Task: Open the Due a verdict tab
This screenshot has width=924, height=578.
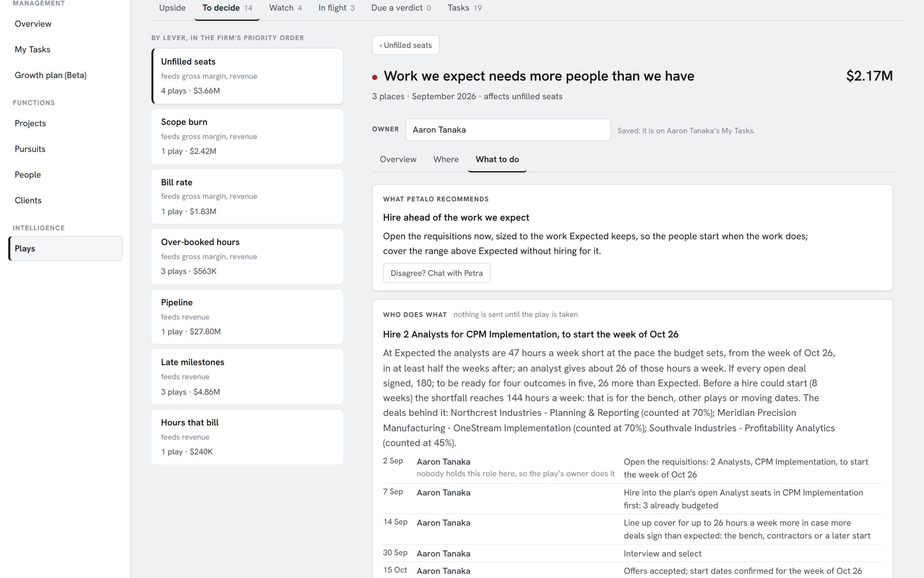Action: (401, 8)
